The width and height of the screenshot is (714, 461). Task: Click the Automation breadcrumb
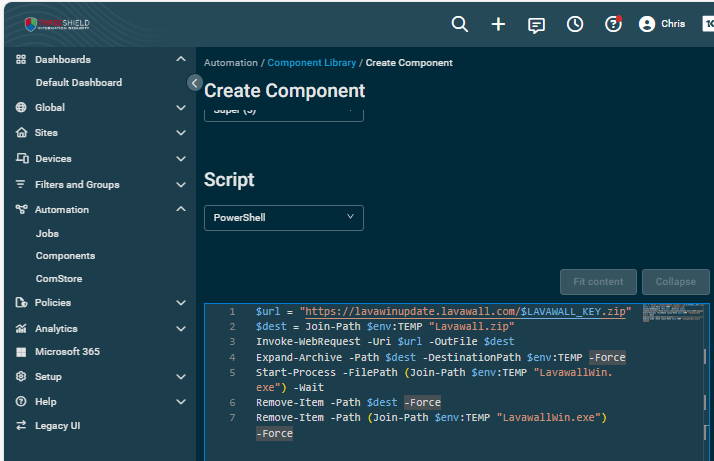point(231,63)
